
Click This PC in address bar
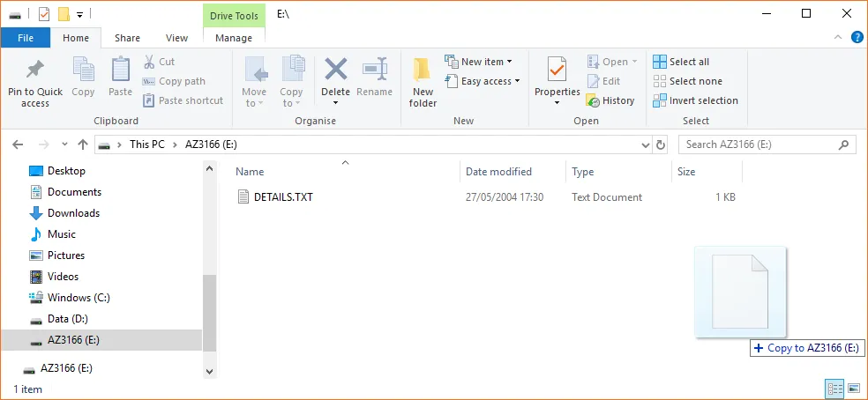tap(147, 144)
